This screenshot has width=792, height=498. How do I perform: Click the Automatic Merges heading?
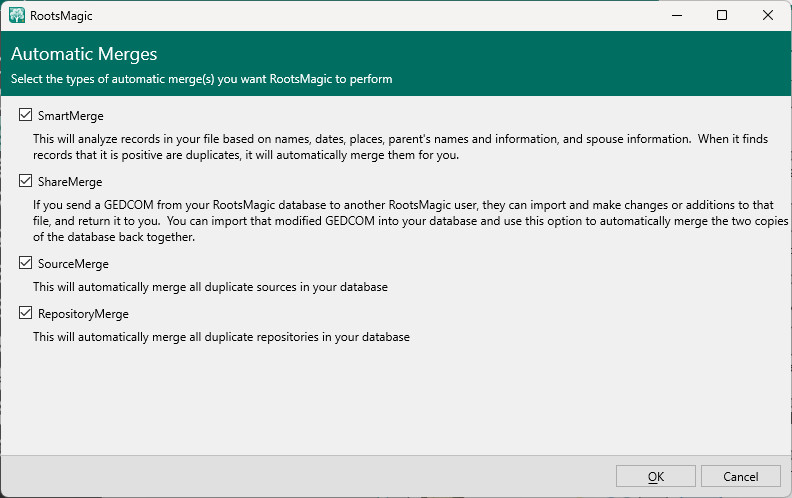[84, 55]
